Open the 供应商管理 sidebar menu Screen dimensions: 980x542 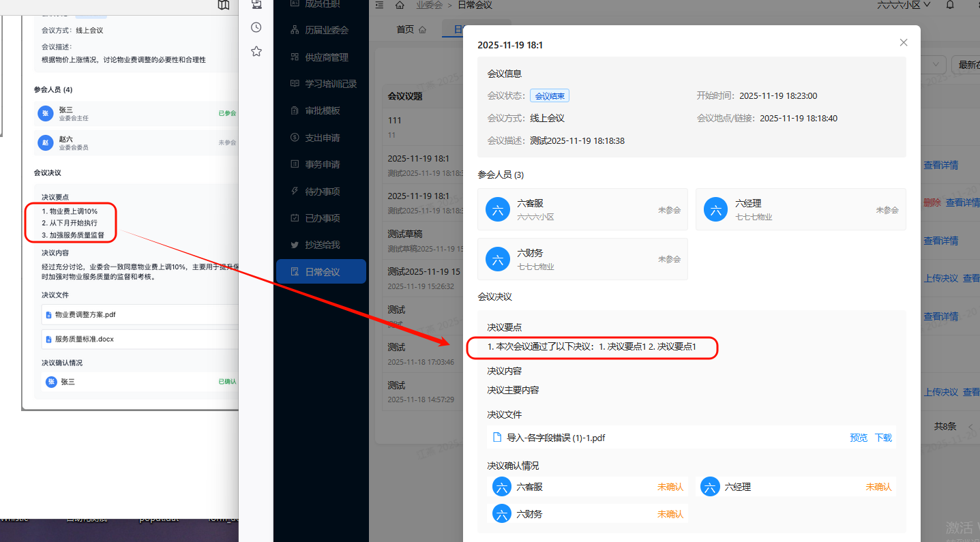click(x=326, y=57)
